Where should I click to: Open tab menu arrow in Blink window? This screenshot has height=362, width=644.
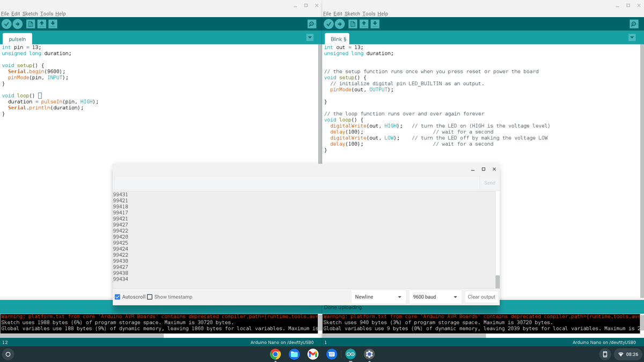632,38
